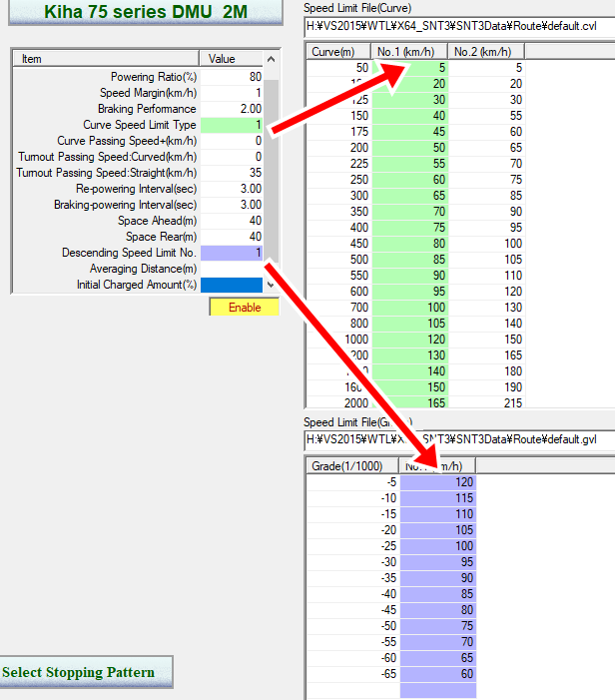This screenshot has height=700, width=615.
Task: Select the Value column header
Action: tap(232, 59)
